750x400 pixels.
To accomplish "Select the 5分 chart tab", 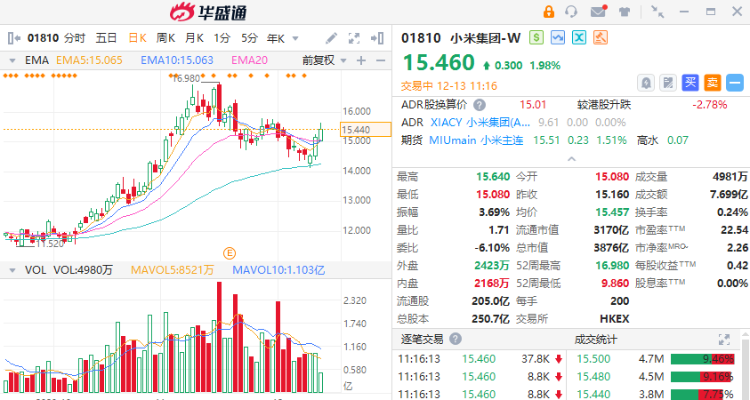I will pyautogui.click(x=249, y=38).
